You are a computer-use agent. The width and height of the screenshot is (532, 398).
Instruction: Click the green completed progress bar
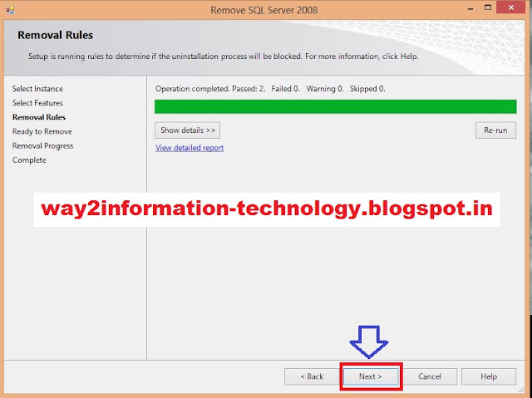(x=336, y=106)
